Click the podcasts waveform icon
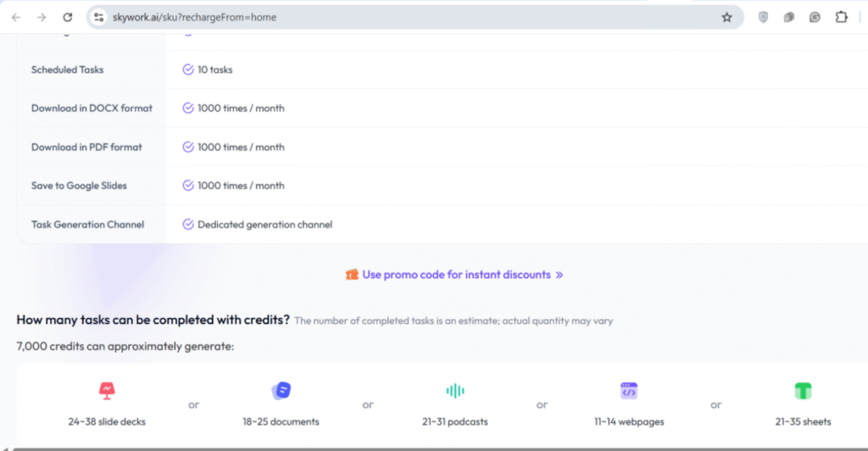 [455, 391]
